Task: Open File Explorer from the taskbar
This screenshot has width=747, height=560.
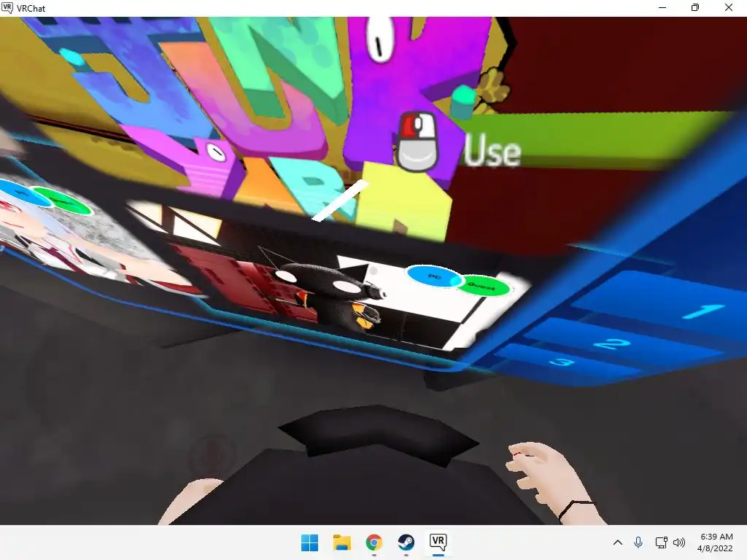Action: tap(341, 542)
